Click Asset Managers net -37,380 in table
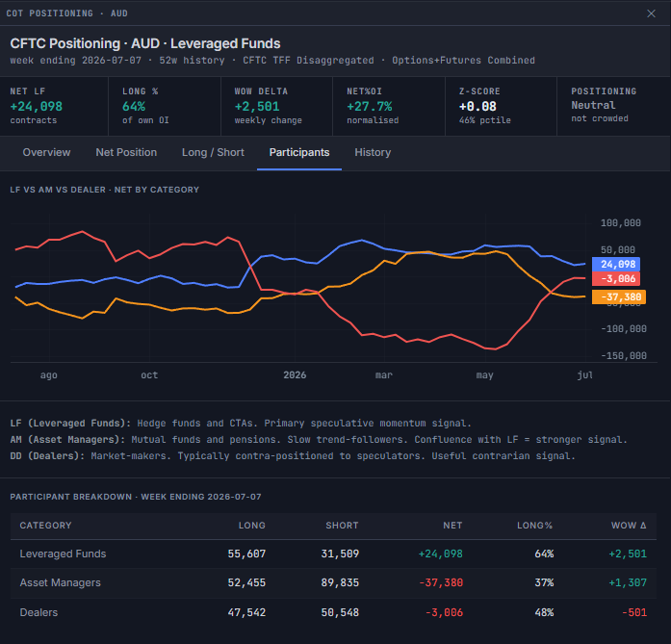 click(441, 582)
